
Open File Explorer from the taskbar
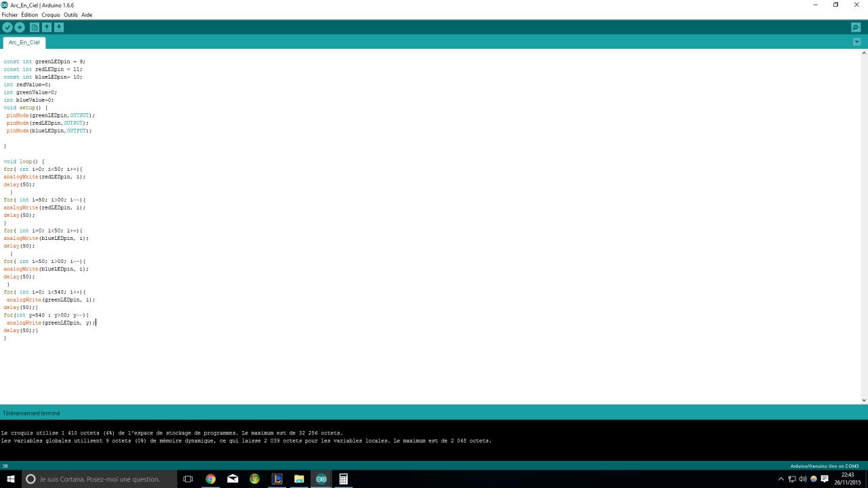point(299,479)
